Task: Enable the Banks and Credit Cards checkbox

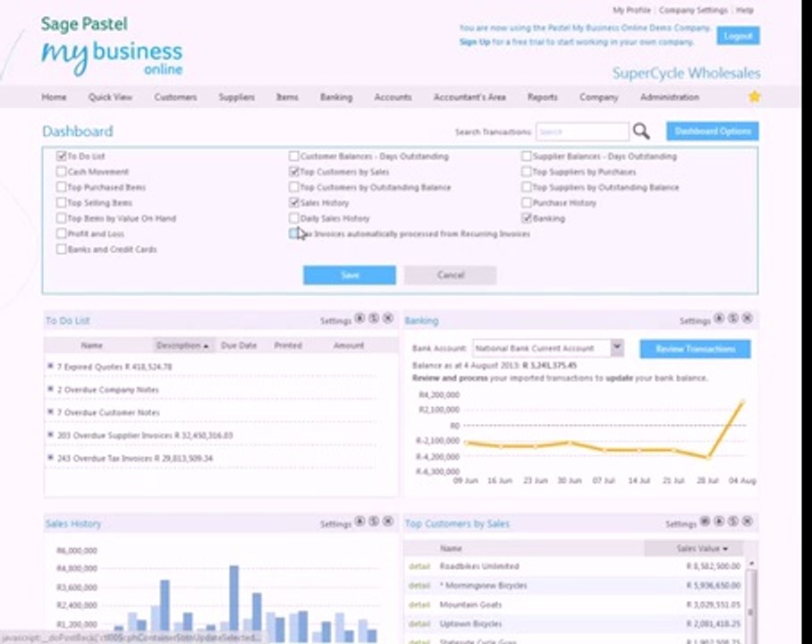Action: [61, 250]
